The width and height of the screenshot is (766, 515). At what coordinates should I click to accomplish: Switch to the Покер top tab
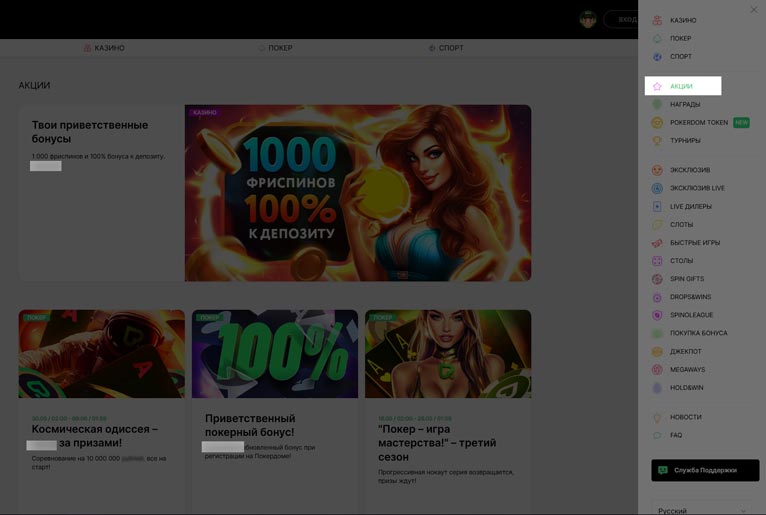[x=275, y=48]
